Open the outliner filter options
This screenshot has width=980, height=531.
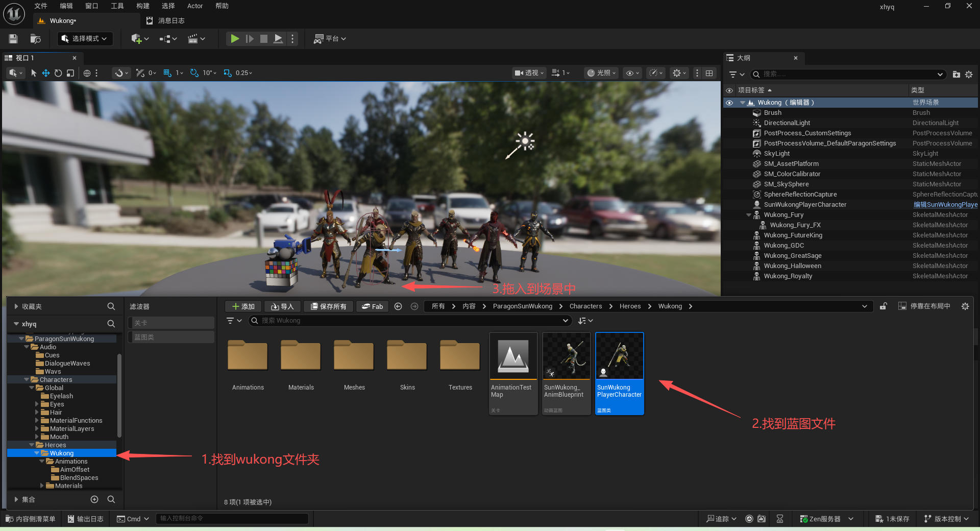point(737,75)
